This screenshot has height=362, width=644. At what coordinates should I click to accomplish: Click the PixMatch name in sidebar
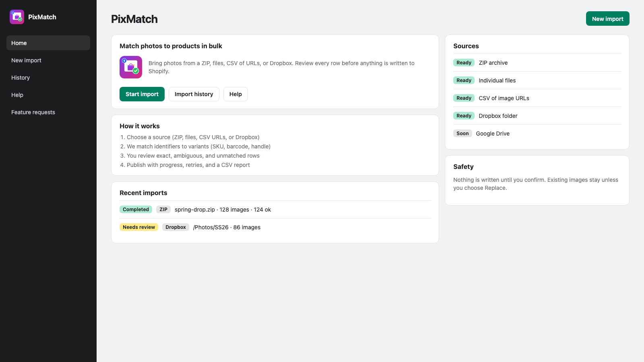pos(42,17)
